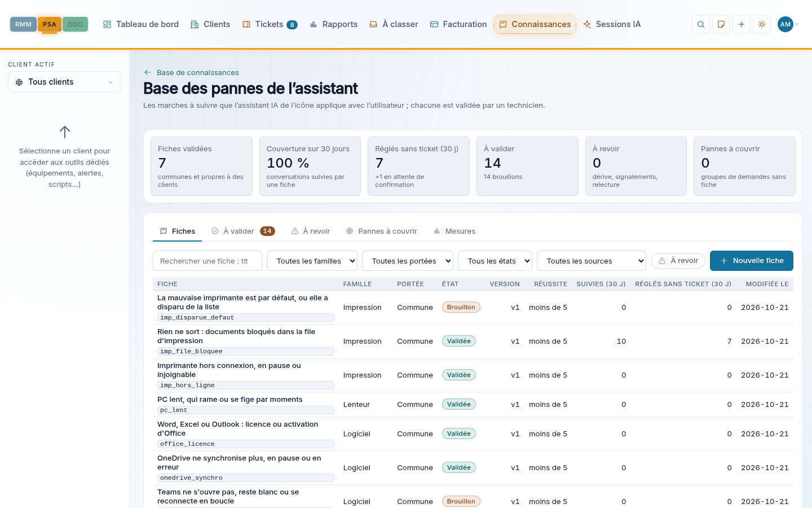Click the Tickets icon in the navigation
The width and height of the screenshot is (812, 508).
pos(246,24)
